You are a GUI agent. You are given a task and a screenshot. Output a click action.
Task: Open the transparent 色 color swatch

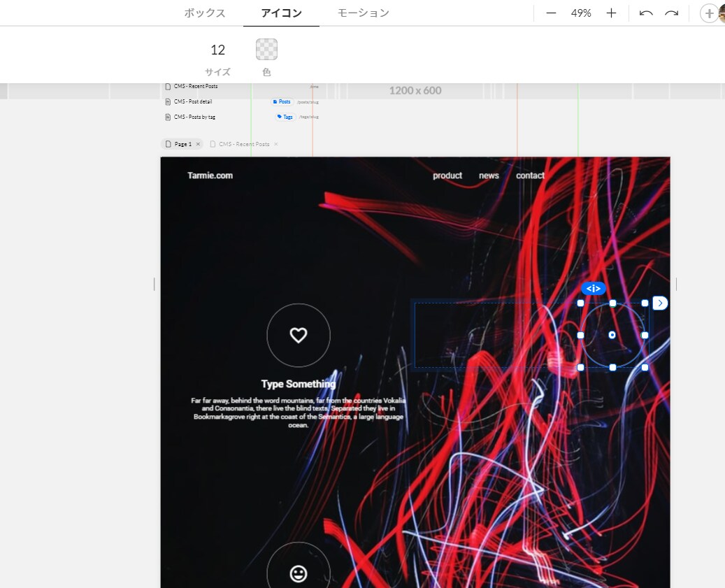pyautogui.click(x=267, y=50)
